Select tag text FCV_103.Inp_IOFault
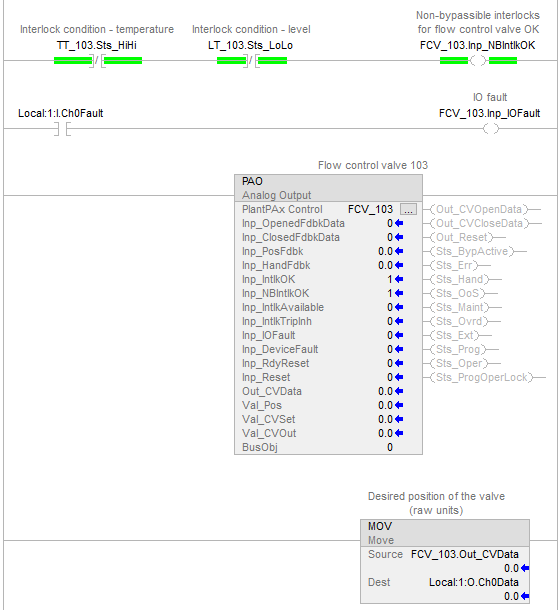 490,114
